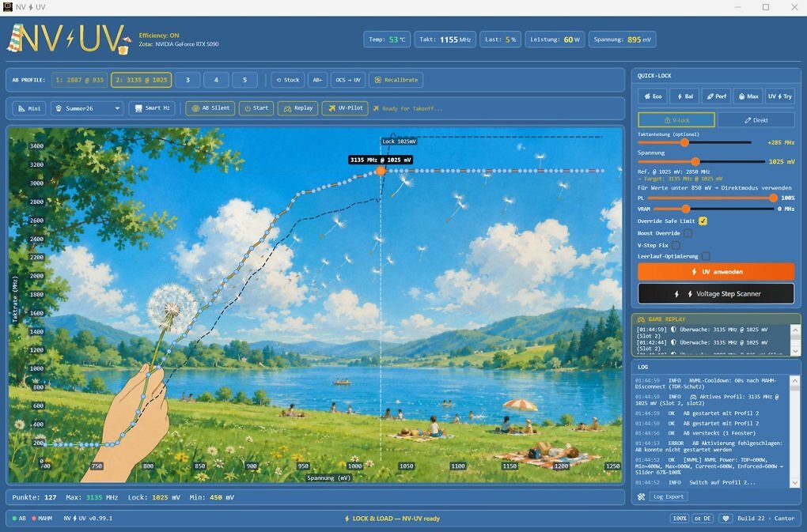Switch to Direkt mode
Screen dimensions: 807x532
pyautogui.click(x=756, y=120)
